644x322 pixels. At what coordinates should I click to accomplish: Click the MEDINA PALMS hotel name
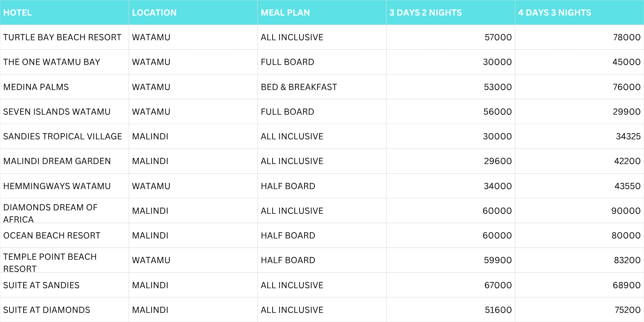[36, 87]
